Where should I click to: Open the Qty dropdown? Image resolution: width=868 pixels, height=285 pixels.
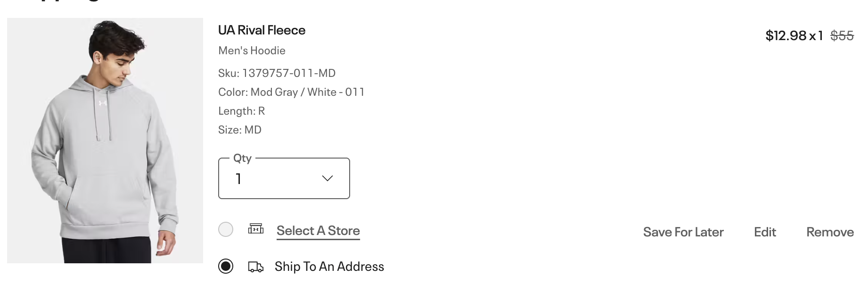(283, 178)
